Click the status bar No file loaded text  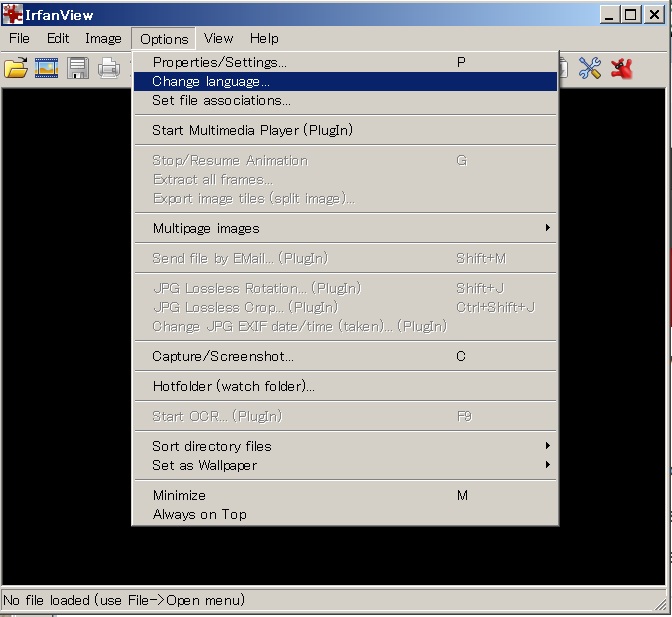coord(124,600)
